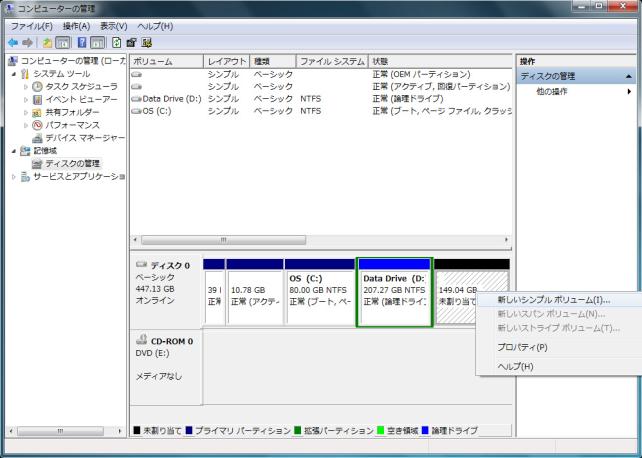
Task: Click the blue 論理ドライブ legend swatch
Action: tap(425, 431)
